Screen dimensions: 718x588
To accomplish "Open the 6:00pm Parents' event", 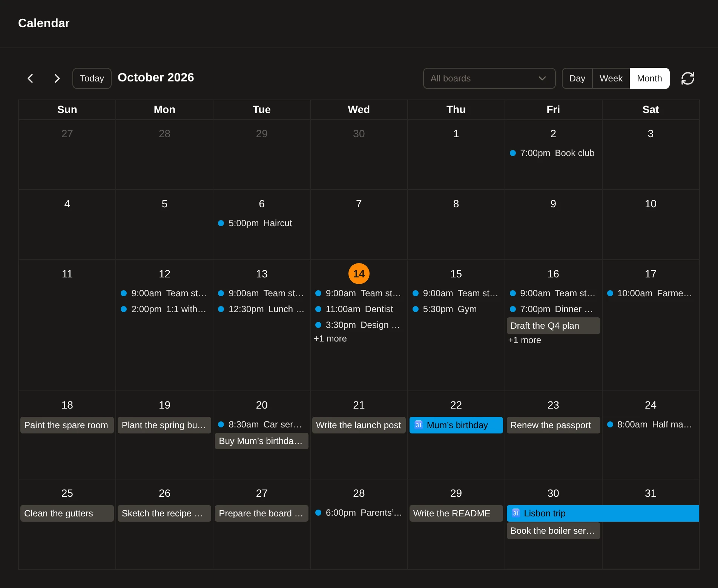I will point(359,513).
